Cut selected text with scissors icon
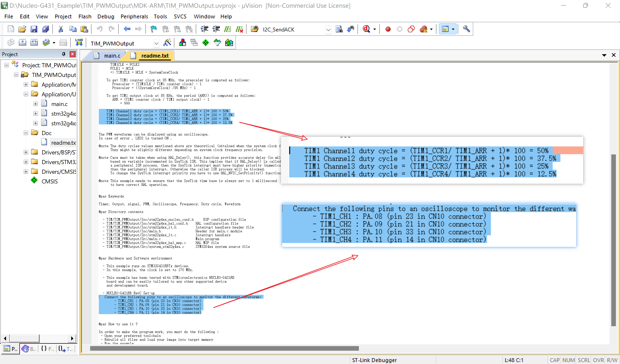620x364 pixels. [x=61, y=29]
